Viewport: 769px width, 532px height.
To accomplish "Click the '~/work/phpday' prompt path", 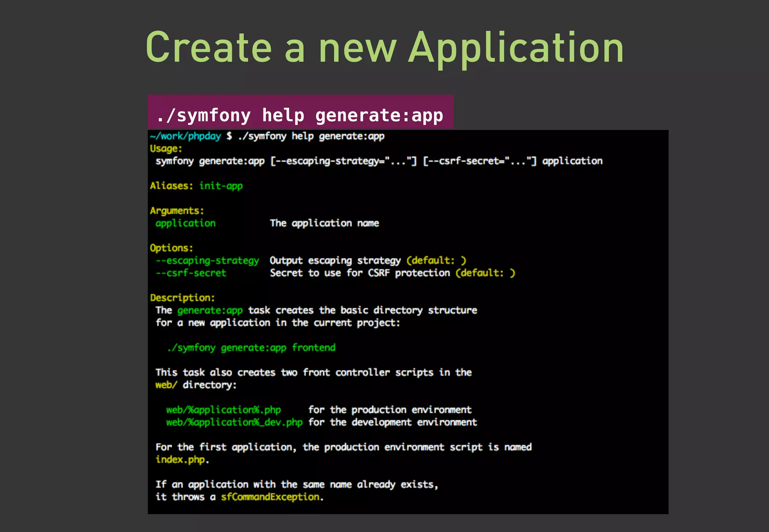I will coord(185,137).
